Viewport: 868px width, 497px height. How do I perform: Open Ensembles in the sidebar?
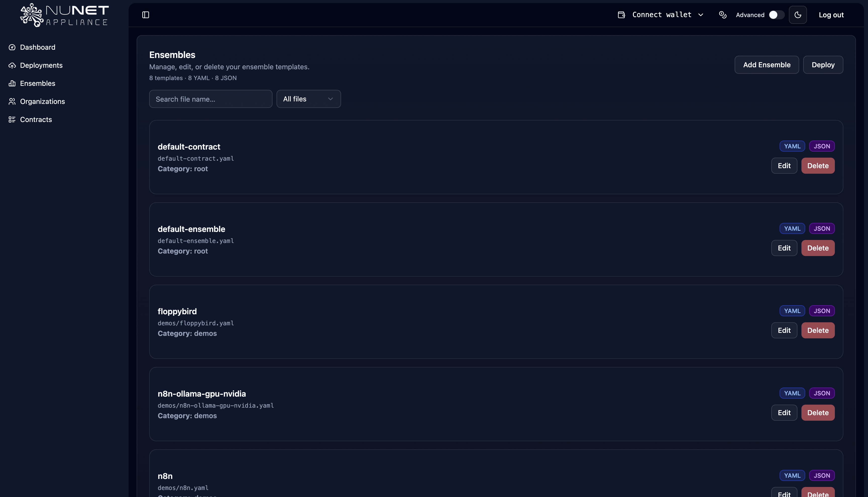coord(38,83)
